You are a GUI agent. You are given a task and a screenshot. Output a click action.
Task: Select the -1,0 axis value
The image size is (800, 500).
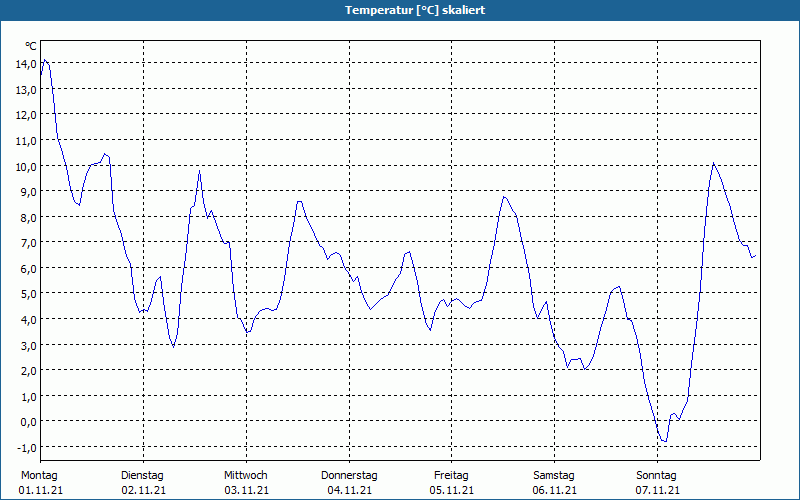27,447
